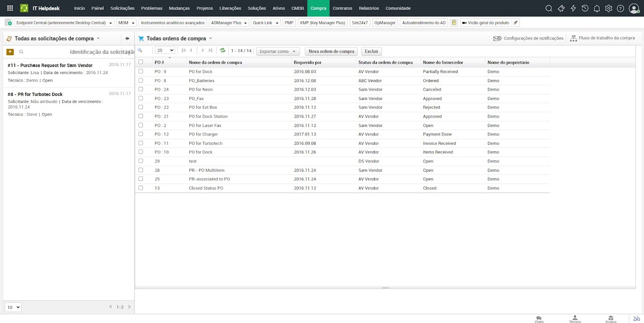Change the rows per page selector showing 25
The image size is (644, 323).
click(165, 51)
